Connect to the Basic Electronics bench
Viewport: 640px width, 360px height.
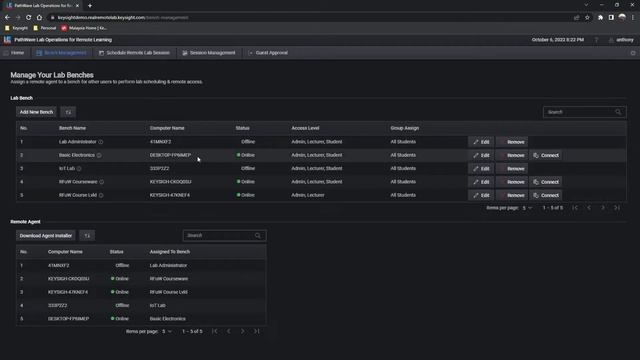coord(546,156)
